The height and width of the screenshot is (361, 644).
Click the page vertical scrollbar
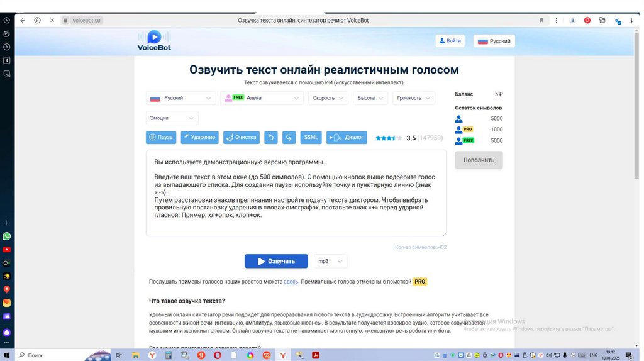(x=636, y=105)
